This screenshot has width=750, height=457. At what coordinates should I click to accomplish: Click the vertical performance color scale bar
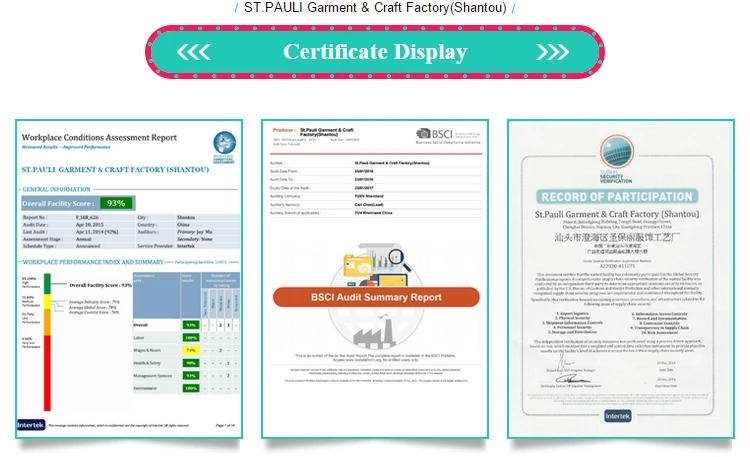click(47, 342)
